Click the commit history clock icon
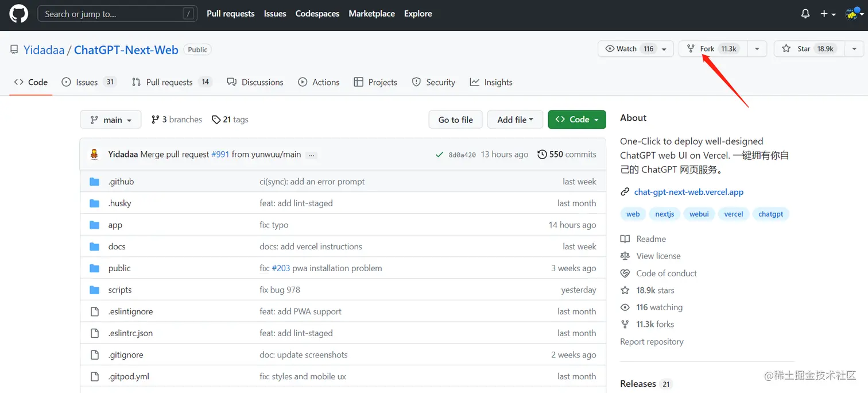Viewport: 868px width, 393px height. pyautogui.click(x=542, y=154)
